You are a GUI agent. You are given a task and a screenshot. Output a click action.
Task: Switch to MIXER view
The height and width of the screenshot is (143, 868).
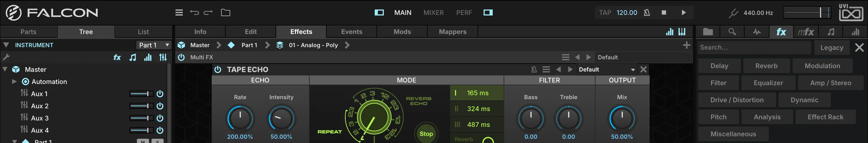[x=433, y=12]
